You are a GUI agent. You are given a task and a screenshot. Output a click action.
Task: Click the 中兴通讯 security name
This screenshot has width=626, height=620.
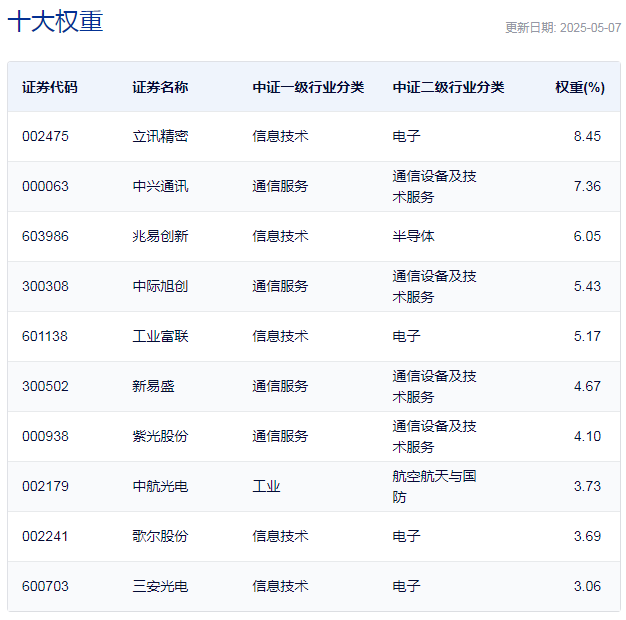160,186
